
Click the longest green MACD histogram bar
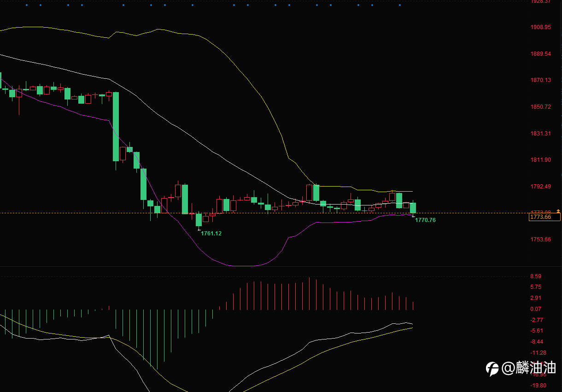pyautogui.click(x=157, y=339)
